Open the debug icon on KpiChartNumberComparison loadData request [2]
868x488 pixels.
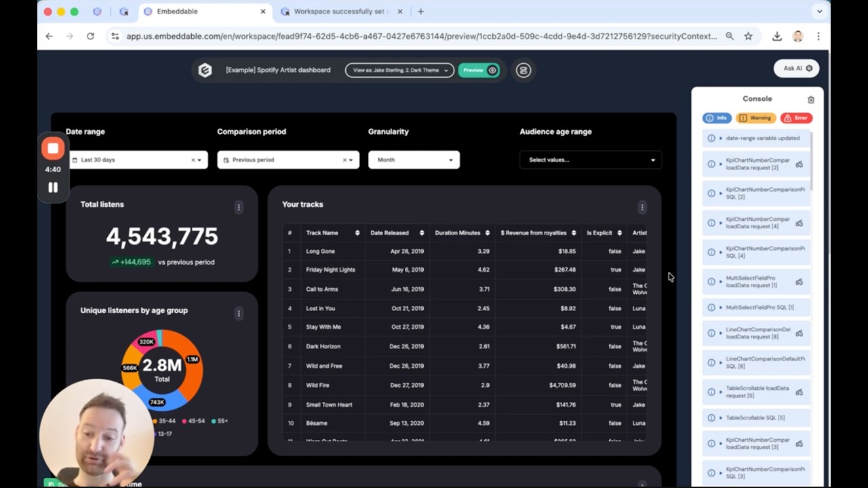800,164
